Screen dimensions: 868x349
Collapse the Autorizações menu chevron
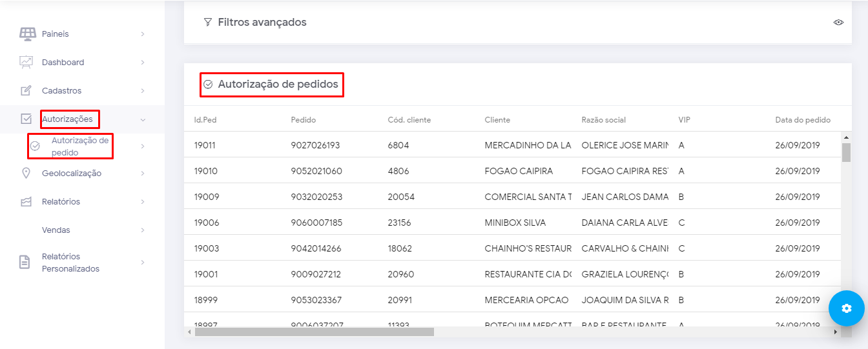(x=142, y=119)
